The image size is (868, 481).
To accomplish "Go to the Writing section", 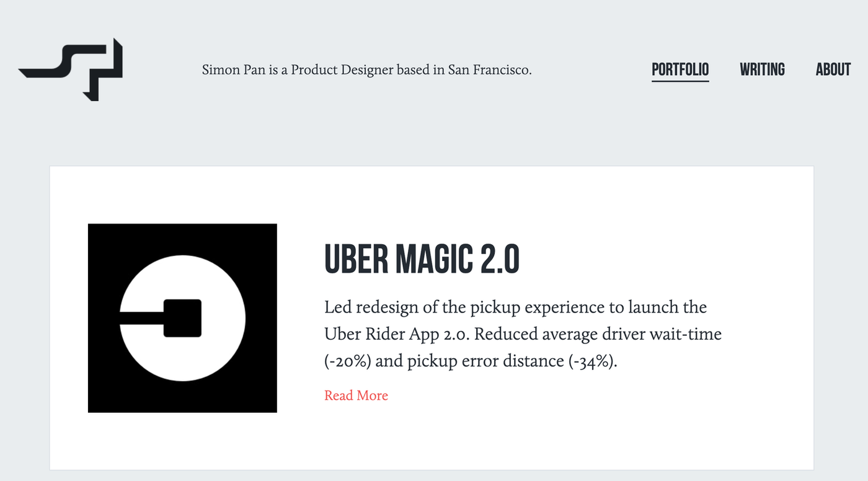I will 762,69.
